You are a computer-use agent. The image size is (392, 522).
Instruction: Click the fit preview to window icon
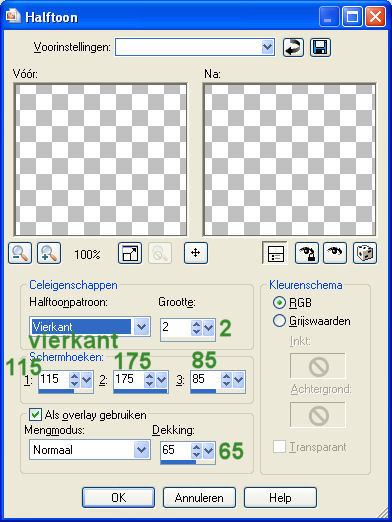coord(130,253)
